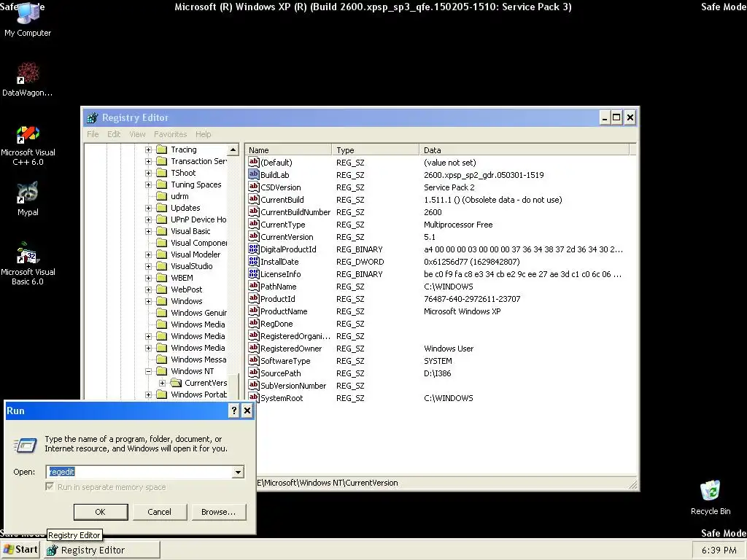The width and height of the screenshot is (747, 560).
Task: Open the Run dialog Open dropdown arrow
Action: tap(238, 472)
